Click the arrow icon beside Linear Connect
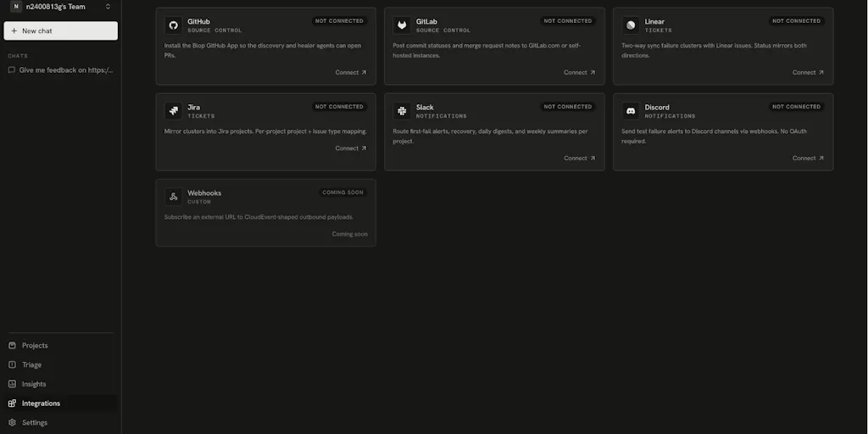 [821, 73]
